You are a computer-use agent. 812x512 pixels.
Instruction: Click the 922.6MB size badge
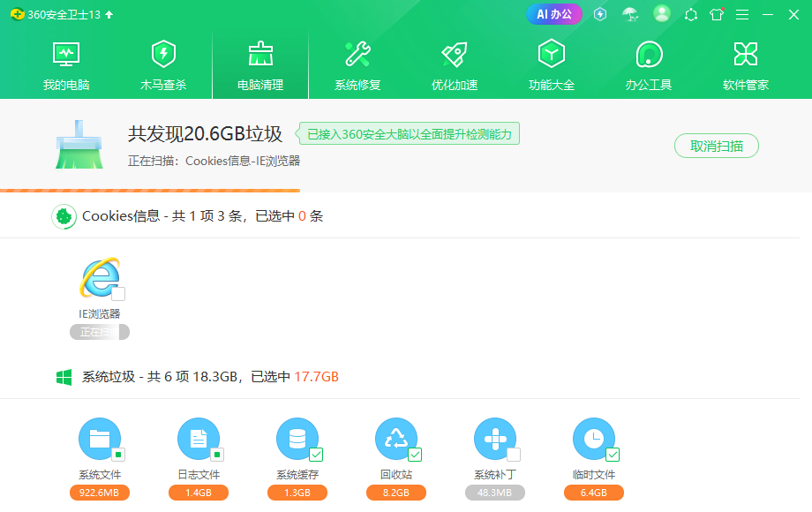click(x=100, y=493)
